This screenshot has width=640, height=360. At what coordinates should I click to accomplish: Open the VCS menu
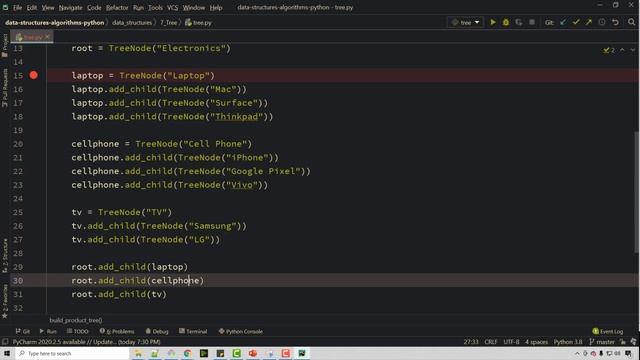click(173, 7)
